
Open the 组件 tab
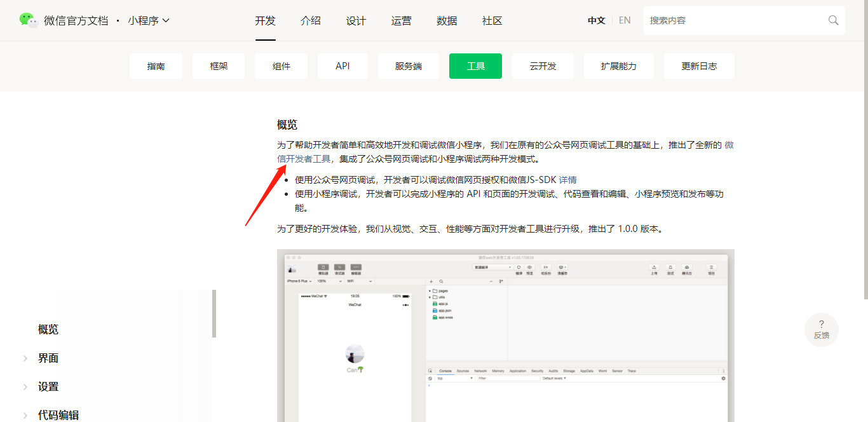(x=281, y=66)
